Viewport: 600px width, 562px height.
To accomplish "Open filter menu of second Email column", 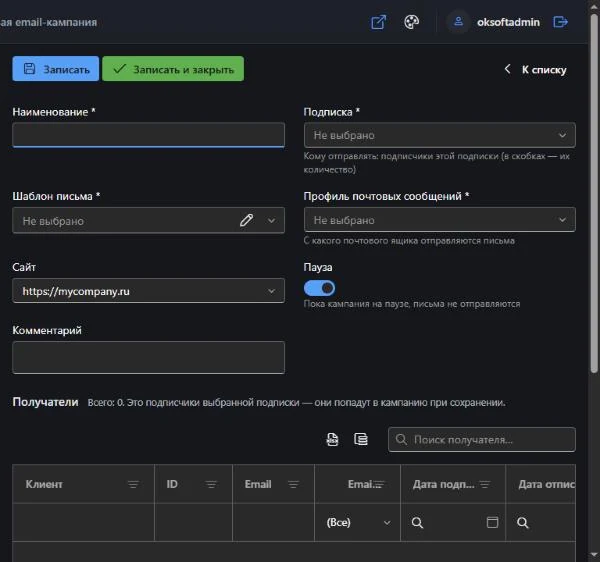I will (379, 484).
